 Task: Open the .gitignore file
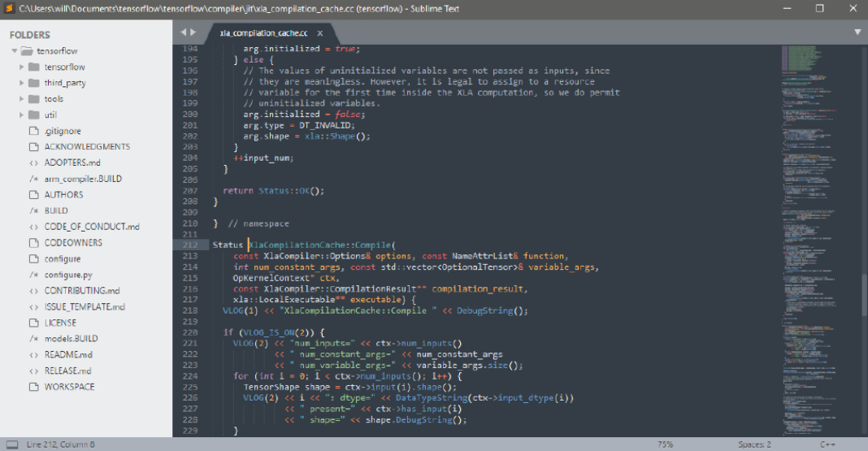(x=62, y=131)
